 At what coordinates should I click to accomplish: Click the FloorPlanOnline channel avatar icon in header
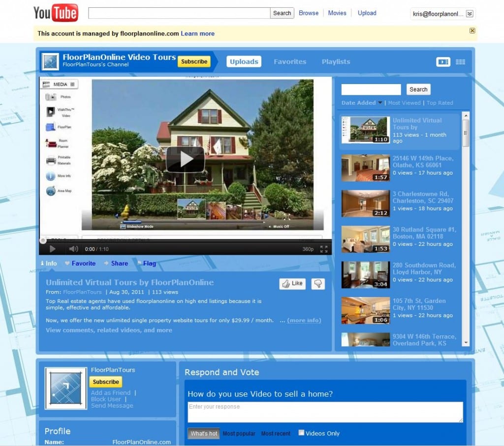(51, 61)
